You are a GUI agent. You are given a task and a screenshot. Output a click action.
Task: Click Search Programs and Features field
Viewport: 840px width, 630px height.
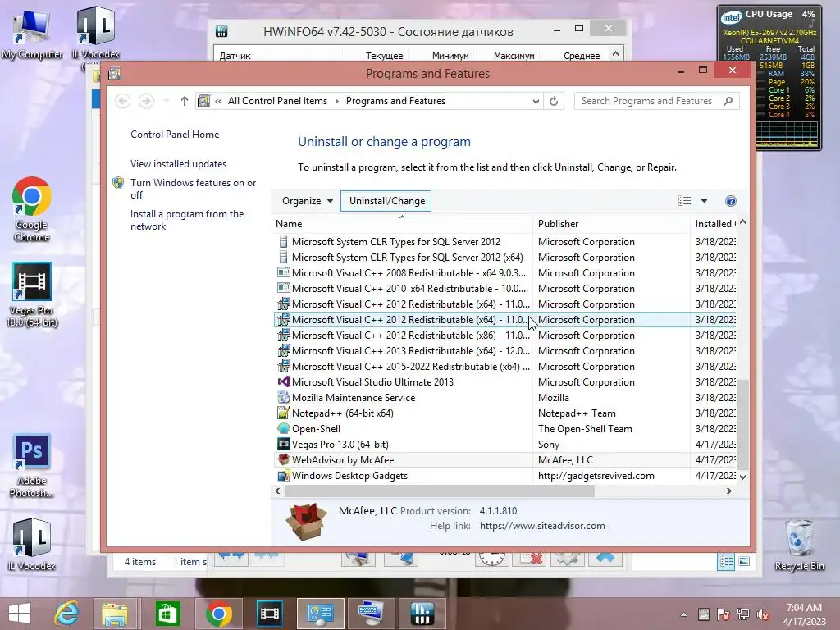coord(648,101)
